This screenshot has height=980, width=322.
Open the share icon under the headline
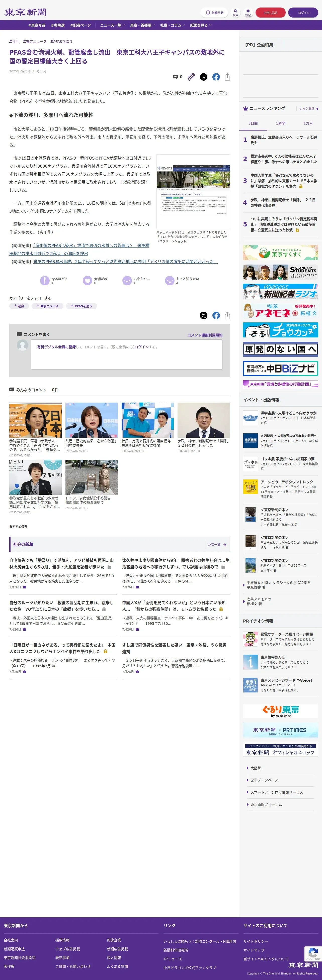click(227, 77)
